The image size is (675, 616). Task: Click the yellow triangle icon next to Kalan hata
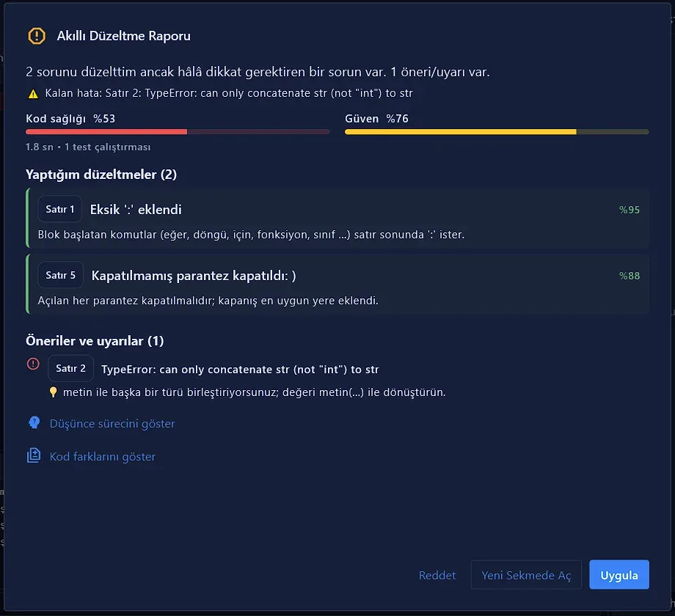33,94
